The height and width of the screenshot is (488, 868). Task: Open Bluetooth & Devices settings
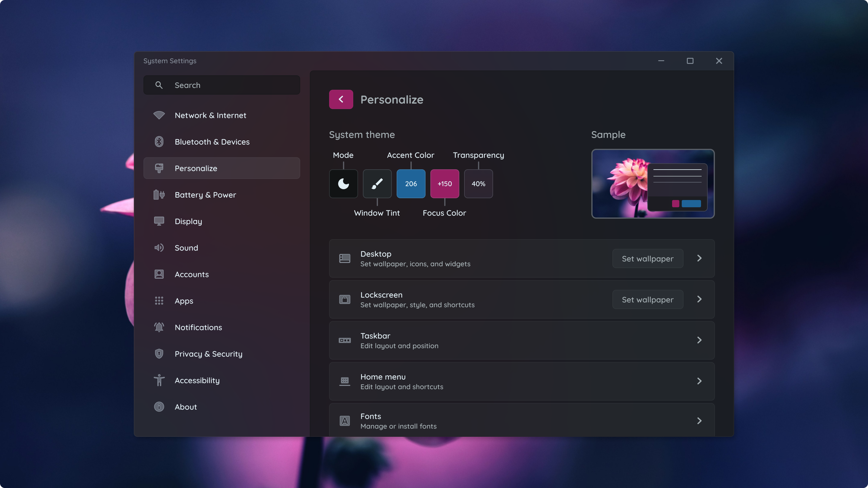pyautogui.click(x=159, y=142)
